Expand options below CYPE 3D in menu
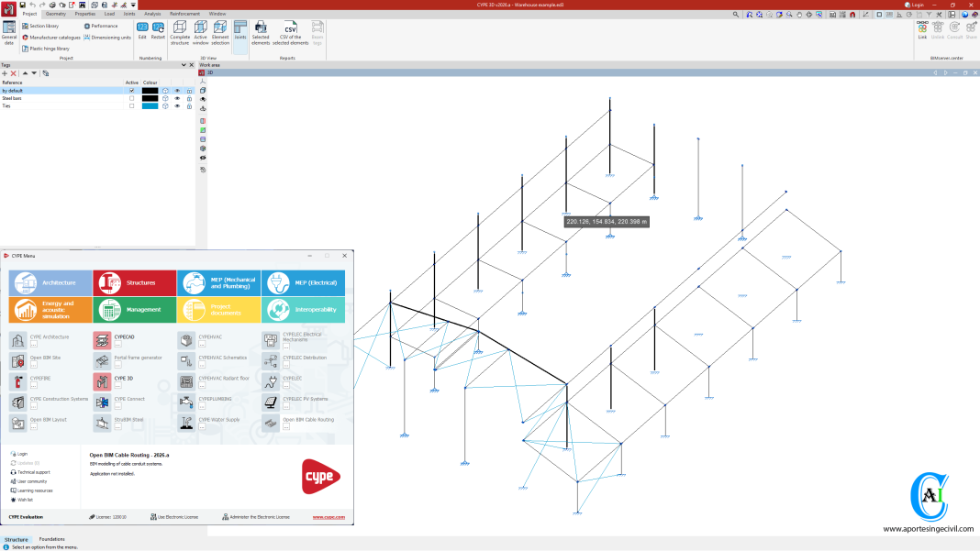Viewport: 980px width, 551px height. tap(117, 383)
